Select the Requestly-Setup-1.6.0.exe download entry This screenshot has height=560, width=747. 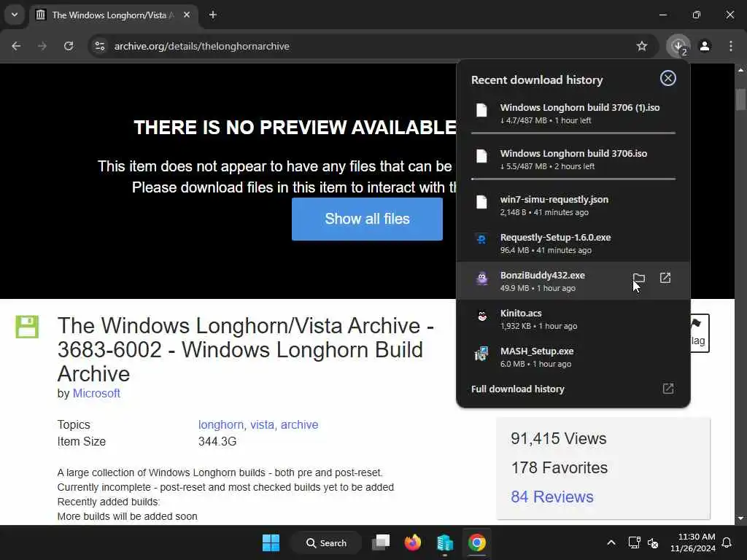pos(573,243)
